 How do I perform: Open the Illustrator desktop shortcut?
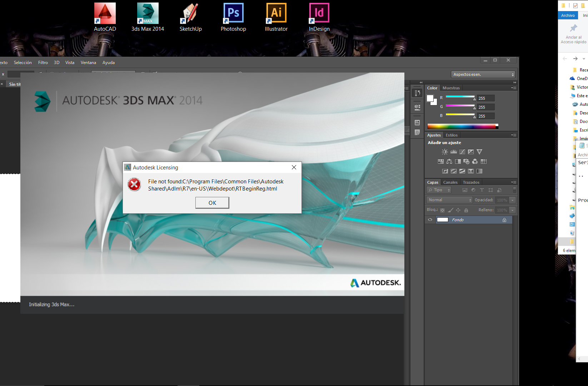pos(276,17)
